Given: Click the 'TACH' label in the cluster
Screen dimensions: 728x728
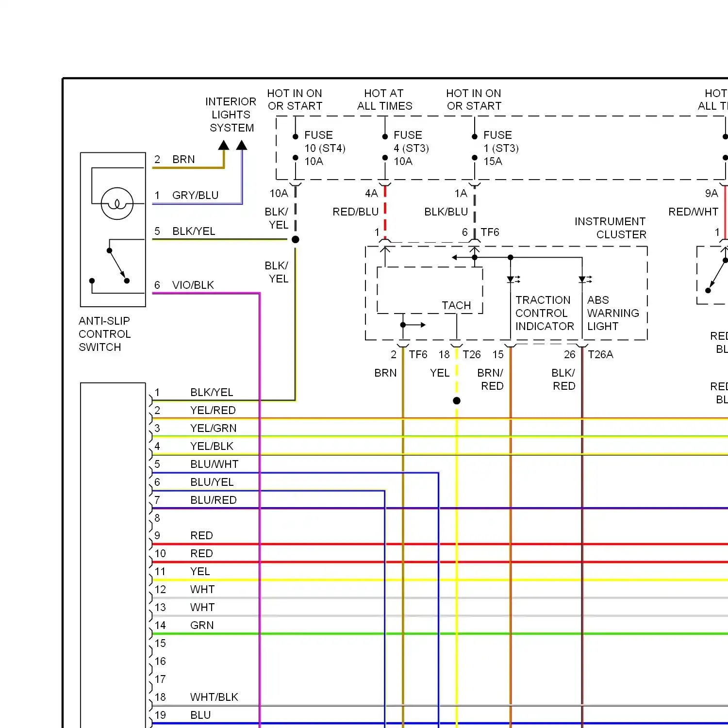Looking at the screenshot, I should pos(456,305).
